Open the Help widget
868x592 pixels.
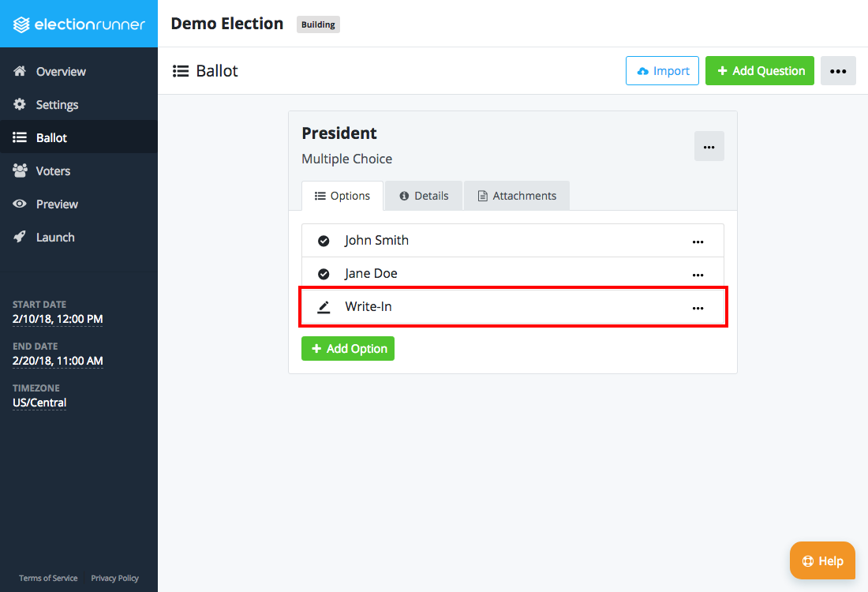pyautogui.click(x=822, y=560)
